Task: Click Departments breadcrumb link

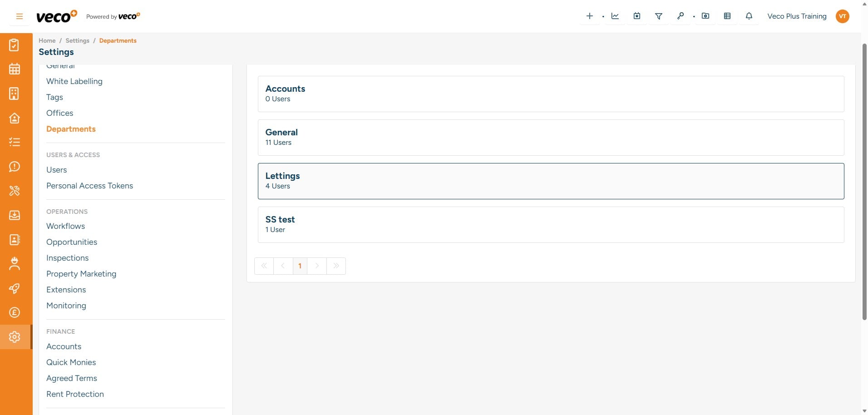Action: (x=118, y=40)
